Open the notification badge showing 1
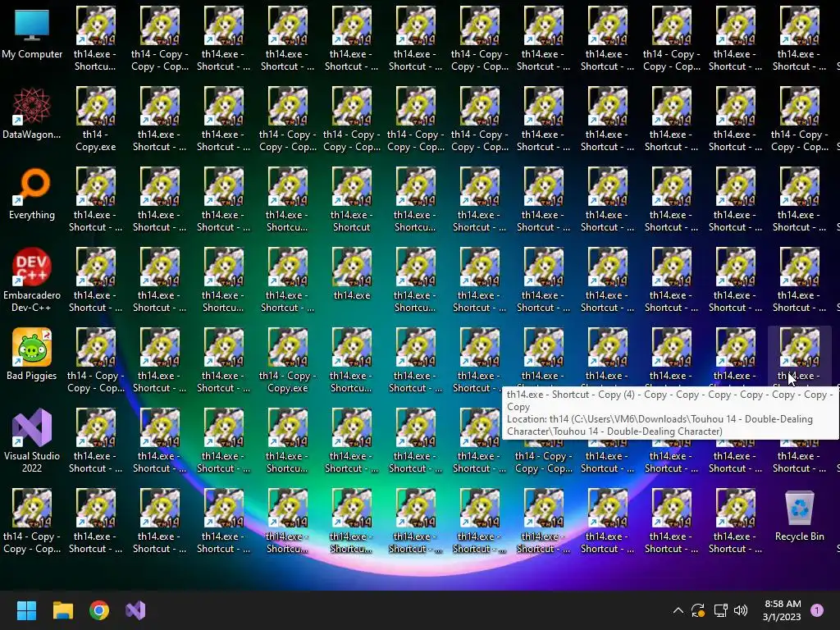This screenshot has width=840, height=630. tap(817, 610)
